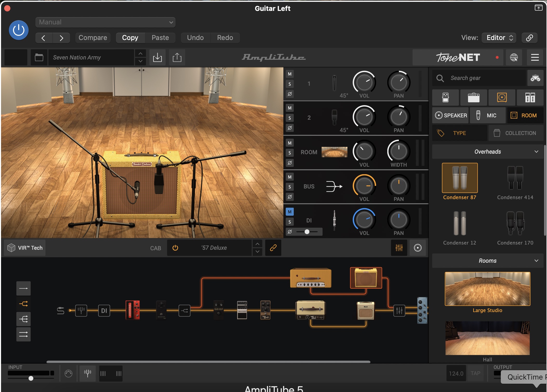547x392 pixels.
Task: Filter gear by TYPE
Action: [x=459, y=133]
